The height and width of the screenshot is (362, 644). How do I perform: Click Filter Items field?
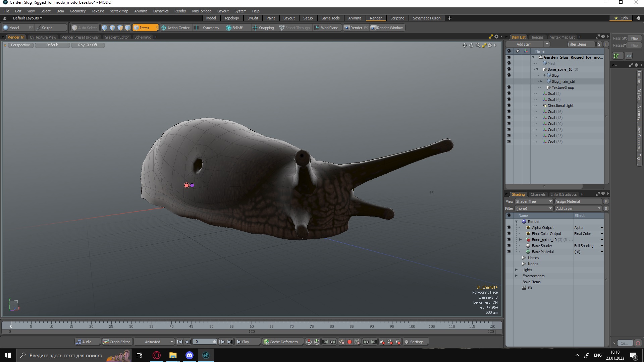[x=581, y=44]
